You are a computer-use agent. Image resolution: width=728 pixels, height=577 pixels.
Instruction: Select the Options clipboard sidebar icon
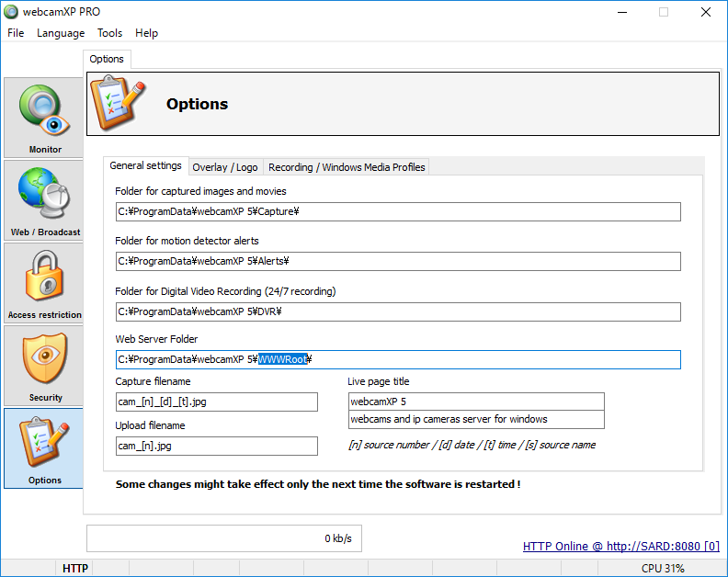point(43,448)
